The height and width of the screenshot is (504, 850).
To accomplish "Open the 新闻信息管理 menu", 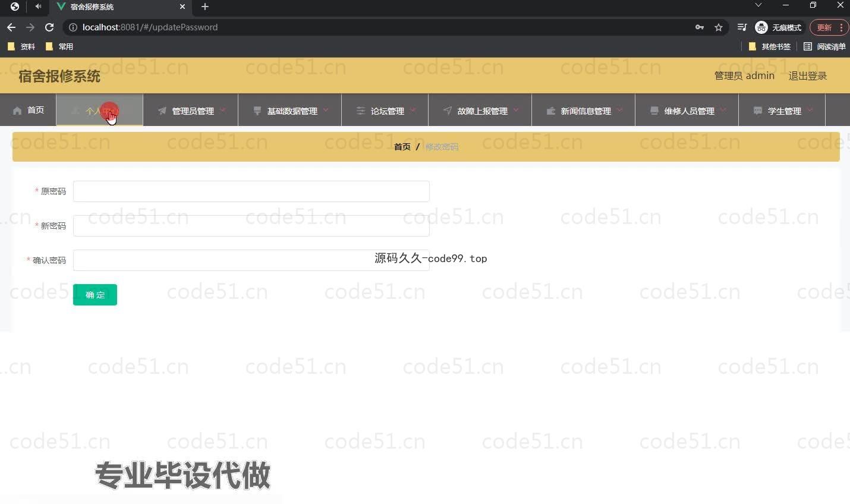I will click(583, 110).
